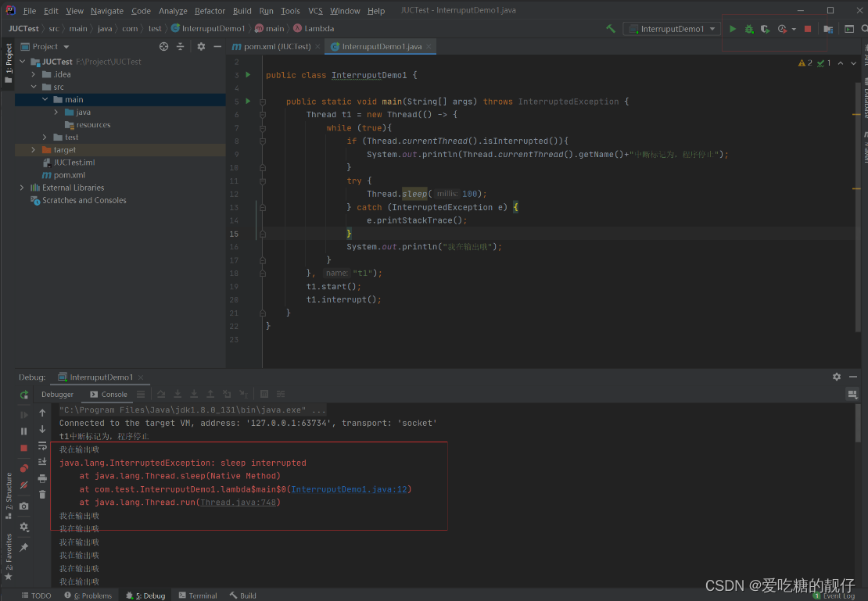The width and height of the screenshot is (868, 601).
Task: Open the File menu
Action: pos(30,10)
